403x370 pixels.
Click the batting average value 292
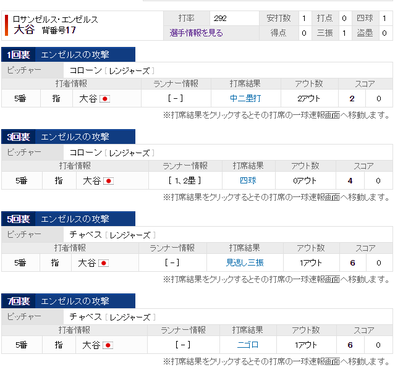click(220, 18)
